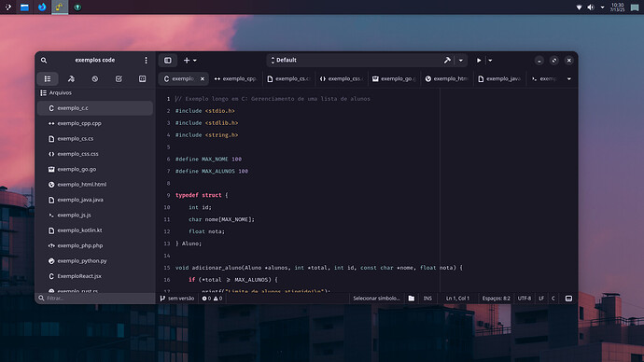Expand the build options arrow beside hammer

(461, 61)
